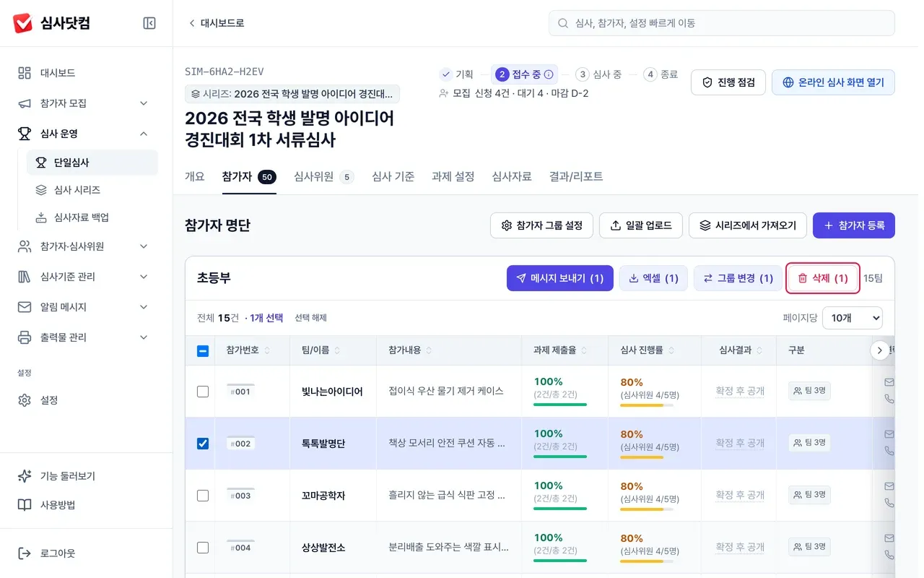Collapse the 심사 운영 sidebar section
Image resolution: width=924 pixels, height=578 pixels.
(87, 134)
